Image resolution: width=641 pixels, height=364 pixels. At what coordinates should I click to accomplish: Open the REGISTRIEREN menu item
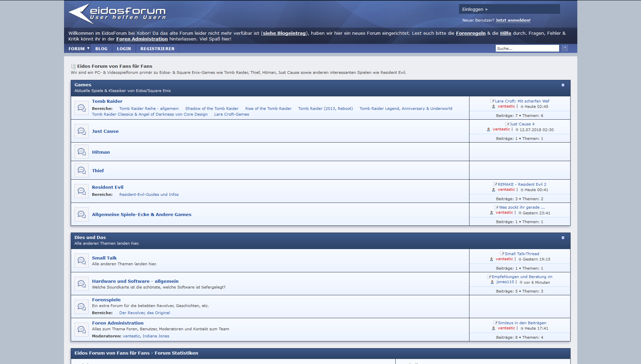[x=157, y=49]
